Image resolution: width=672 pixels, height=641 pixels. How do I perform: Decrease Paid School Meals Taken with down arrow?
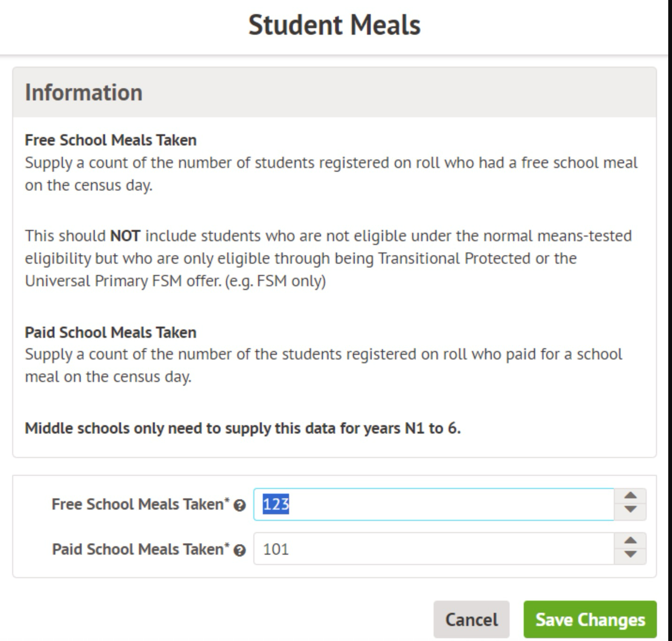630,555
